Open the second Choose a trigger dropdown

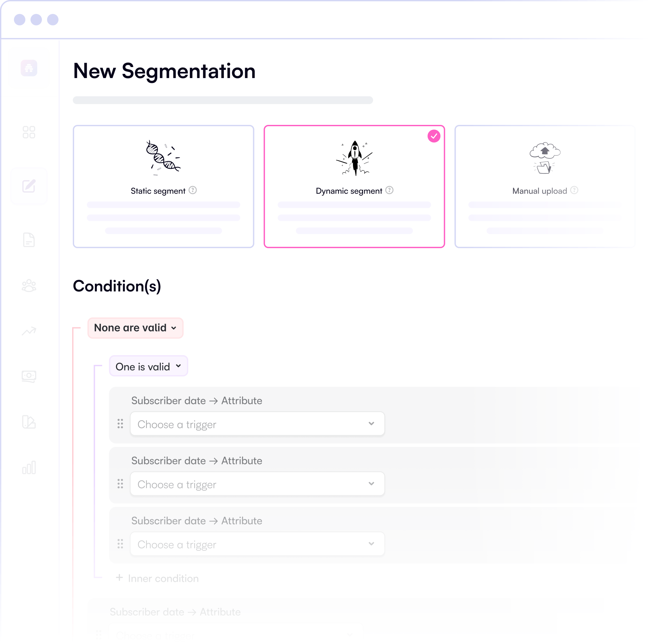point(257,484)
